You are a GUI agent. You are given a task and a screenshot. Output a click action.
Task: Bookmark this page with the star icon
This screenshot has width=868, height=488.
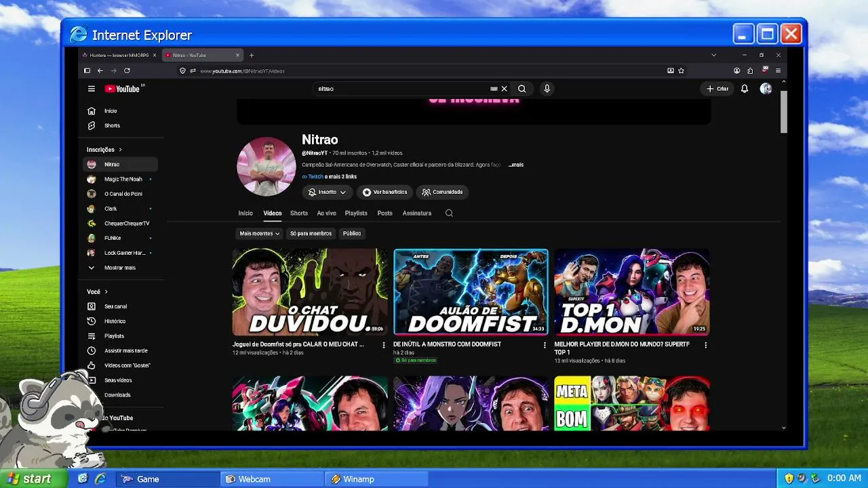681,70
